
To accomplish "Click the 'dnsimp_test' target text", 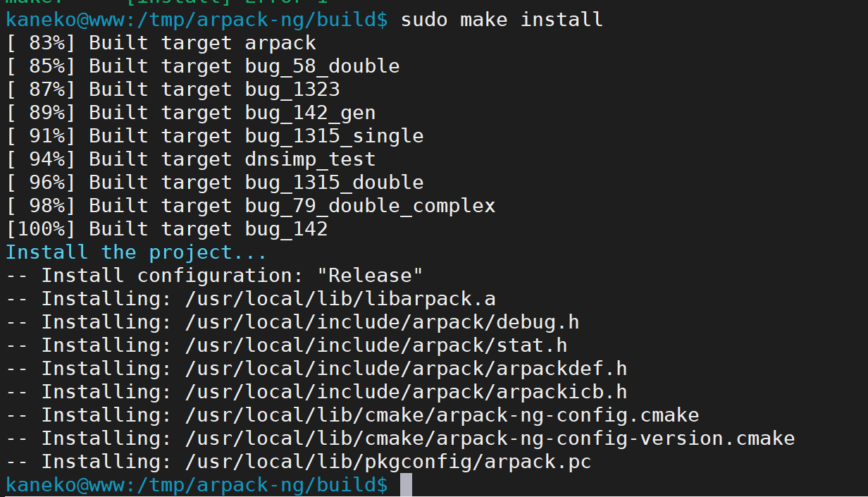I will pyautogui.click(x=310, y=159).
